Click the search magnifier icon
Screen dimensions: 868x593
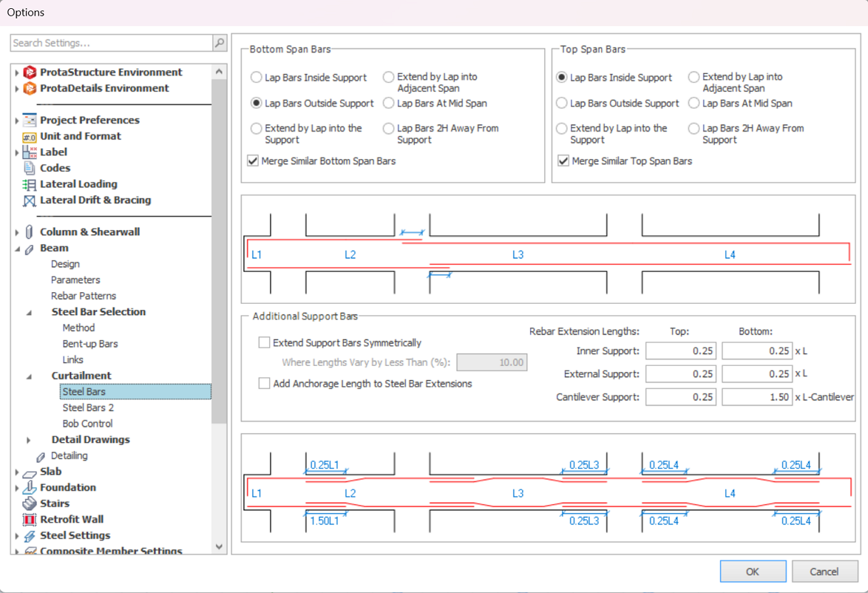[x=220, y=44]
